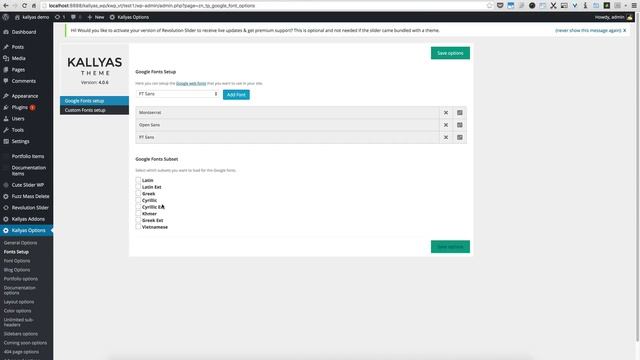Click the top Save options button
Screen dimensions: 640x360
pyautogui.click(x=450, y=53)
